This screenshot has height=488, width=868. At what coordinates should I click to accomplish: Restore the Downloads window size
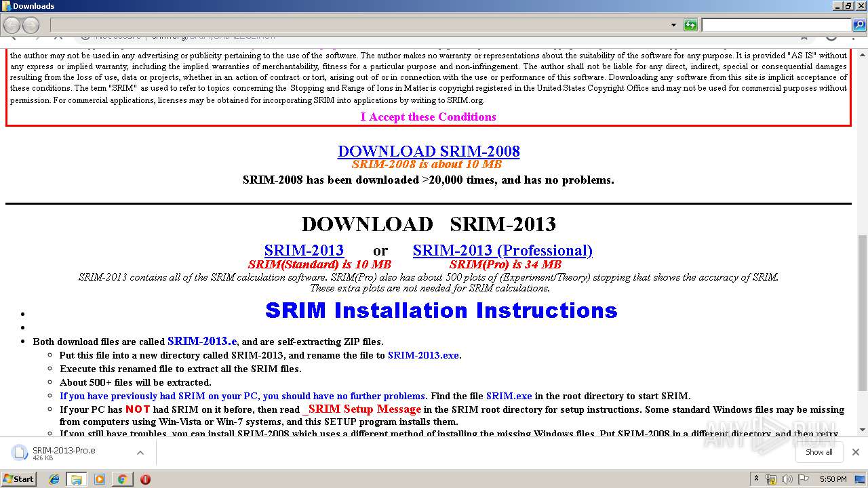pos(848,5)
